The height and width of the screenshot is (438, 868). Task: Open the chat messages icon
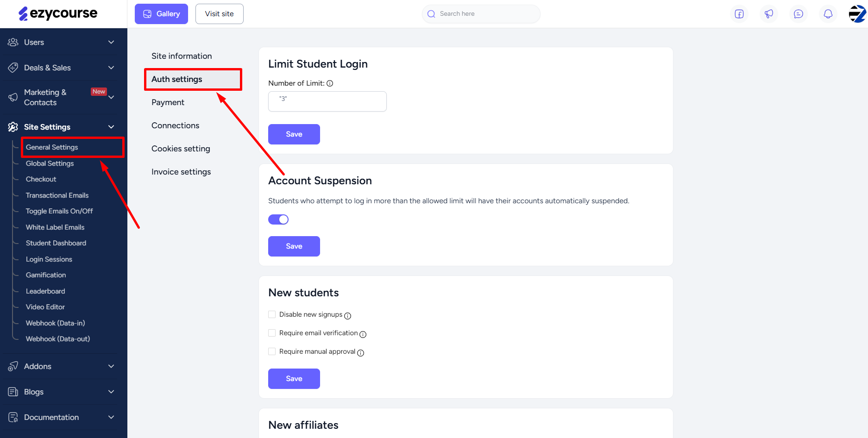[799, 14]
